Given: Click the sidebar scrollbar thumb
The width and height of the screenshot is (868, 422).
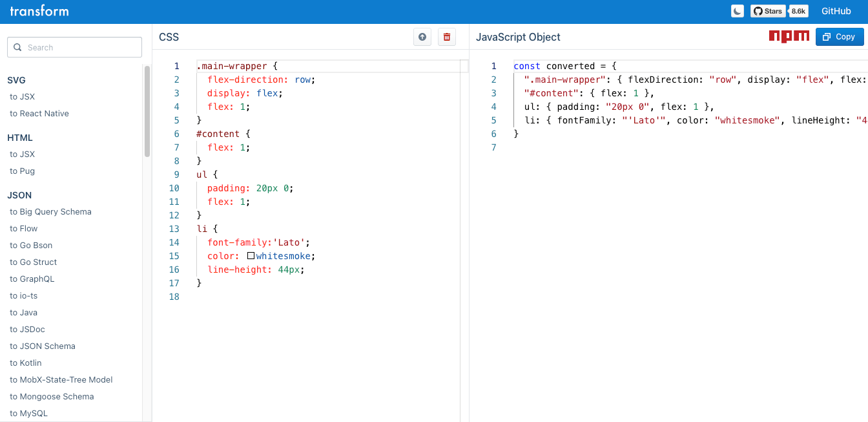Looking at the screenshot, I should click(x=147, y=111).
